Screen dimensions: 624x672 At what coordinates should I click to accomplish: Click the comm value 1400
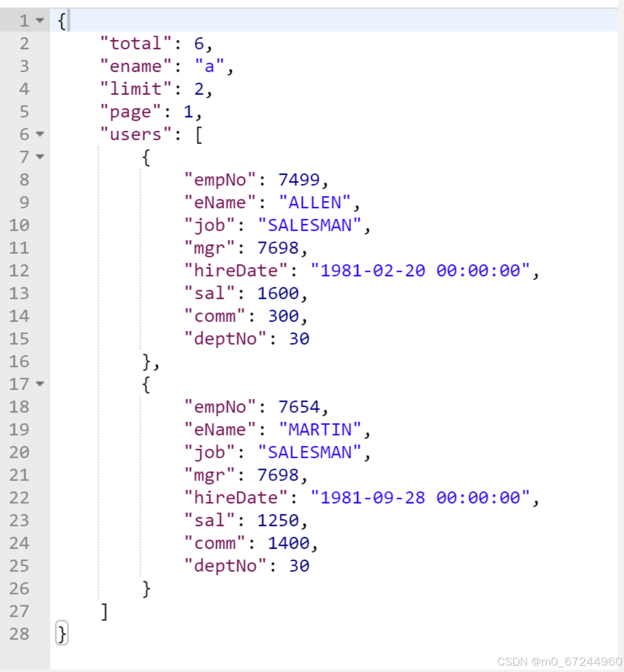289,543
